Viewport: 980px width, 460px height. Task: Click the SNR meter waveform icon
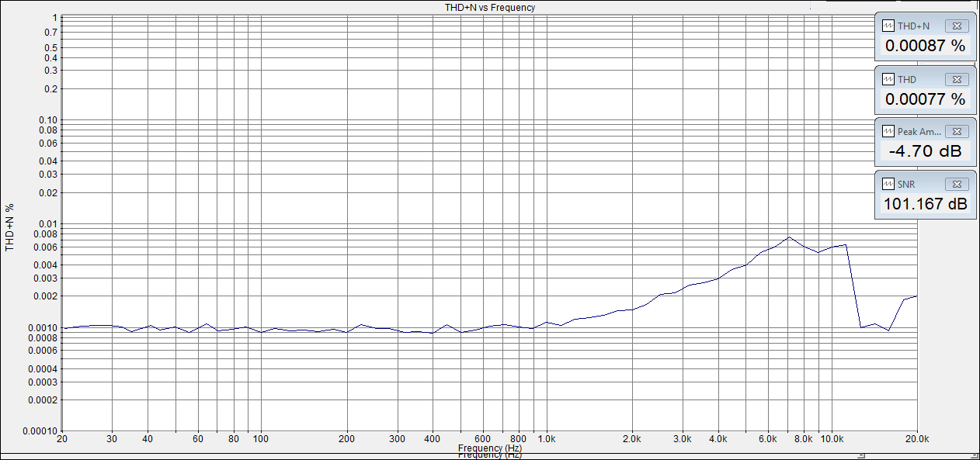coord(888,185)
